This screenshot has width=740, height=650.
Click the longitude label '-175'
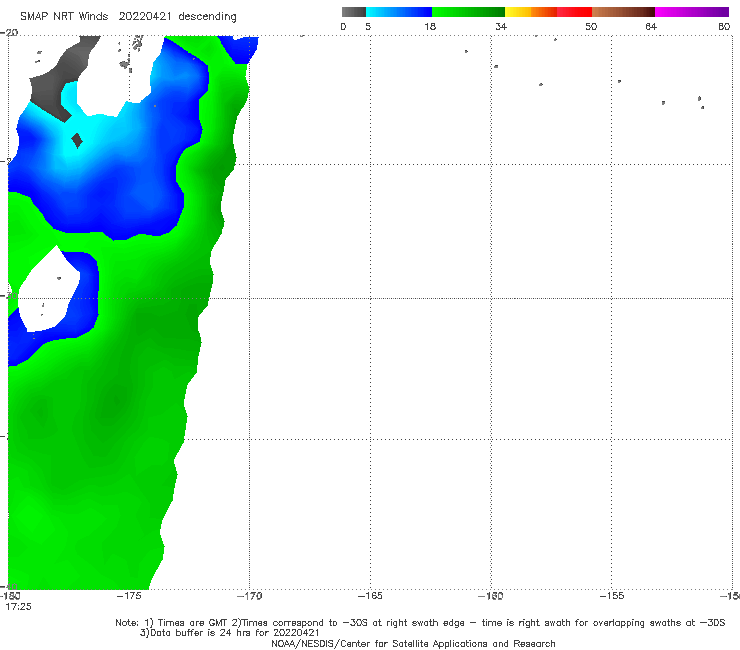129,596
